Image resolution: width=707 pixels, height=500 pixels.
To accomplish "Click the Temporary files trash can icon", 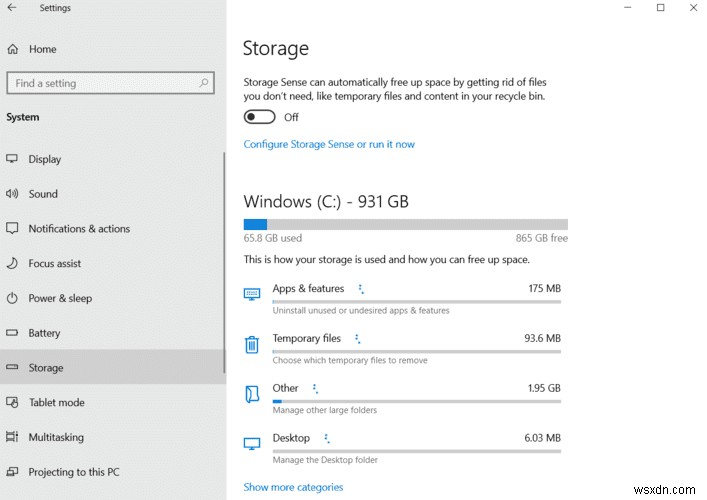I will coord(252,344).
